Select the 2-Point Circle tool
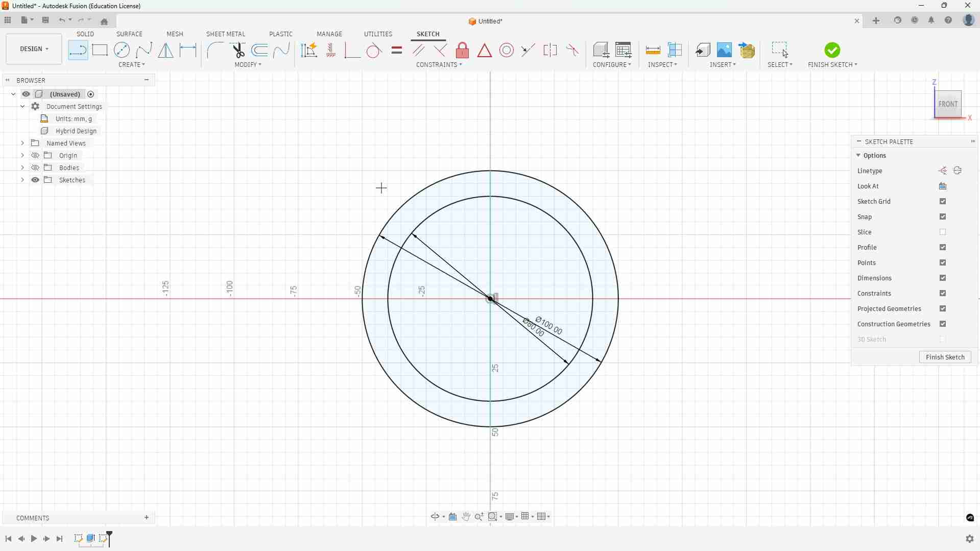 (x=122, y=50)
